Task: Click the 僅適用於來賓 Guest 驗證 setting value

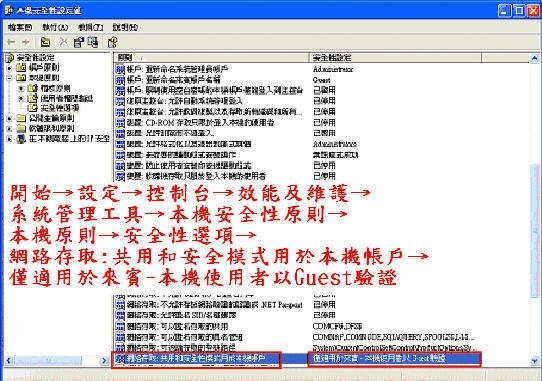Action: [x=379, y=359]
